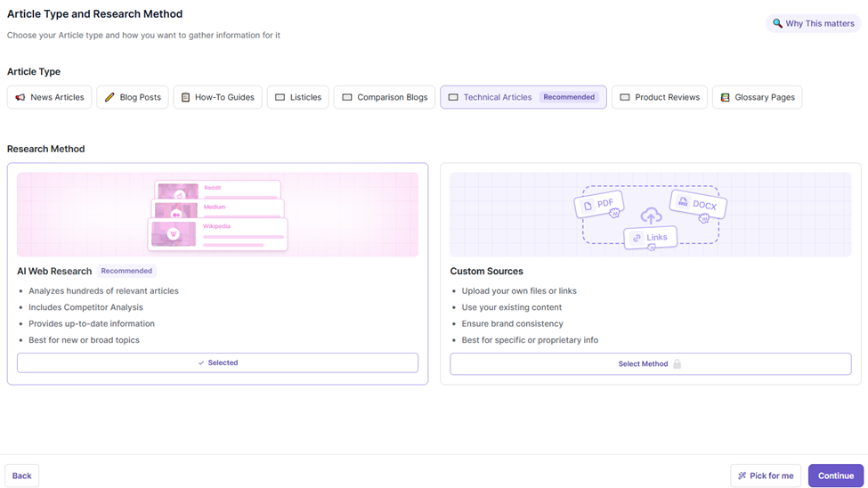Click the rectangle icon on Comparison Blogs
Screen dimensions: 868x488
(x=347, y=97)
